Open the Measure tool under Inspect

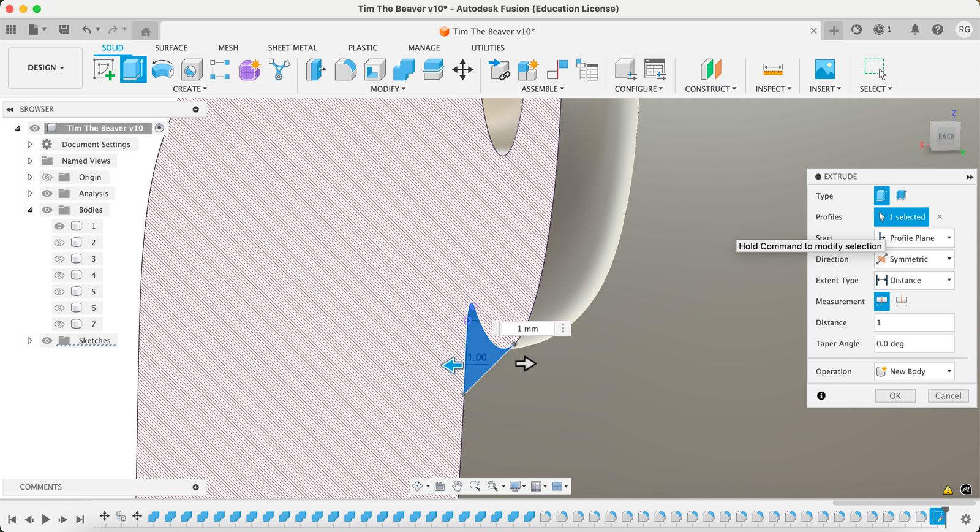tap(772, 69)
